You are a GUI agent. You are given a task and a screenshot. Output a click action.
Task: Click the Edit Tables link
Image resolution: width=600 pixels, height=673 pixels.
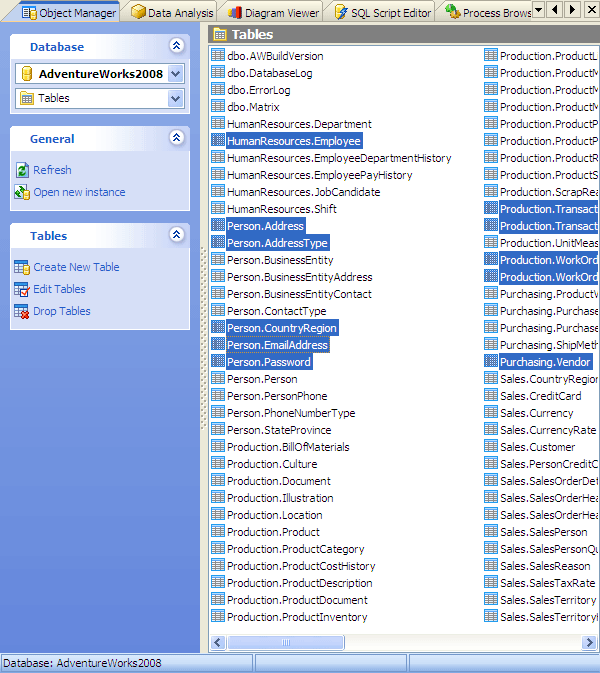(x=59, y=289)
